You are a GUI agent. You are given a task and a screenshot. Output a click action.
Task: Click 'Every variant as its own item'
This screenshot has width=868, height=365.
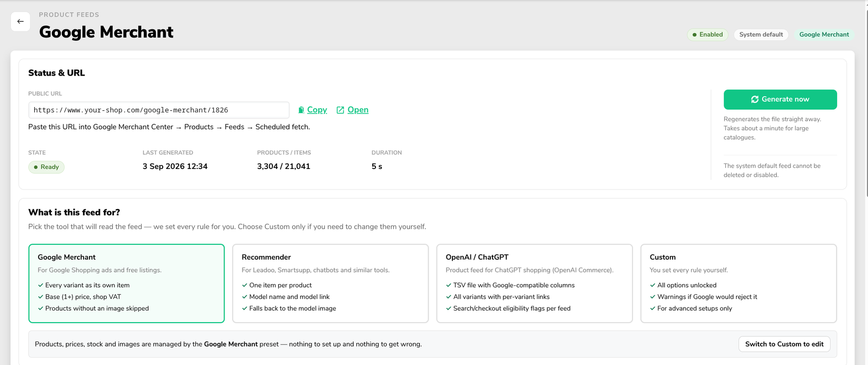[x=87, y=285]
